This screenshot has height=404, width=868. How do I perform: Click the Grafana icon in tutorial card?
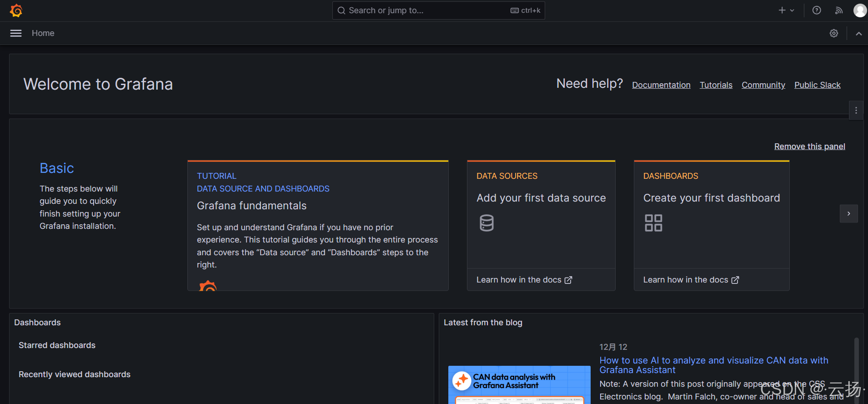pos(208,286)
